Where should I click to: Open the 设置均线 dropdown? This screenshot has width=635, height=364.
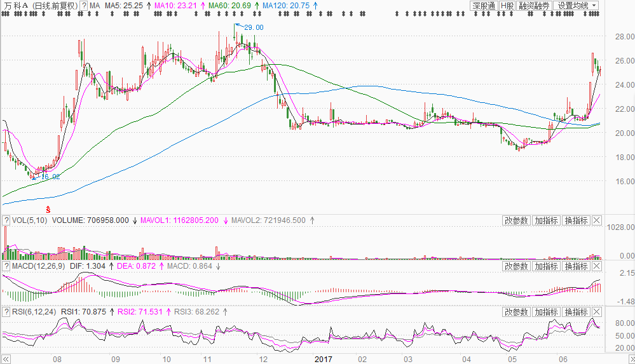point(577,6)
